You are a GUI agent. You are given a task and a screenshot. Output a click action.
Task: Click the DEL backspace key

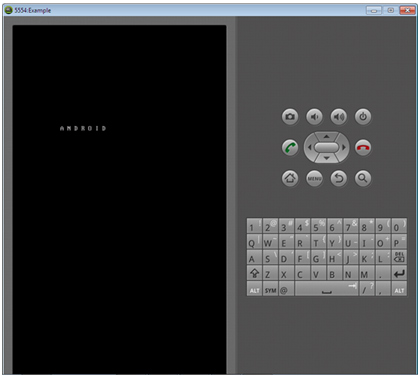click(399, 257)
